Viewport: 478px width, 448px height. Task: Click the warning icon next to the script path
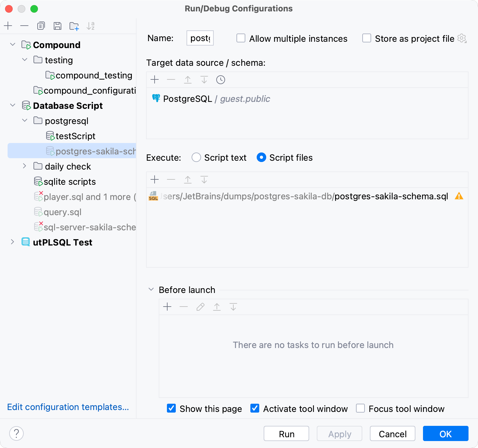pyautogui.click(x=459, y=196)
